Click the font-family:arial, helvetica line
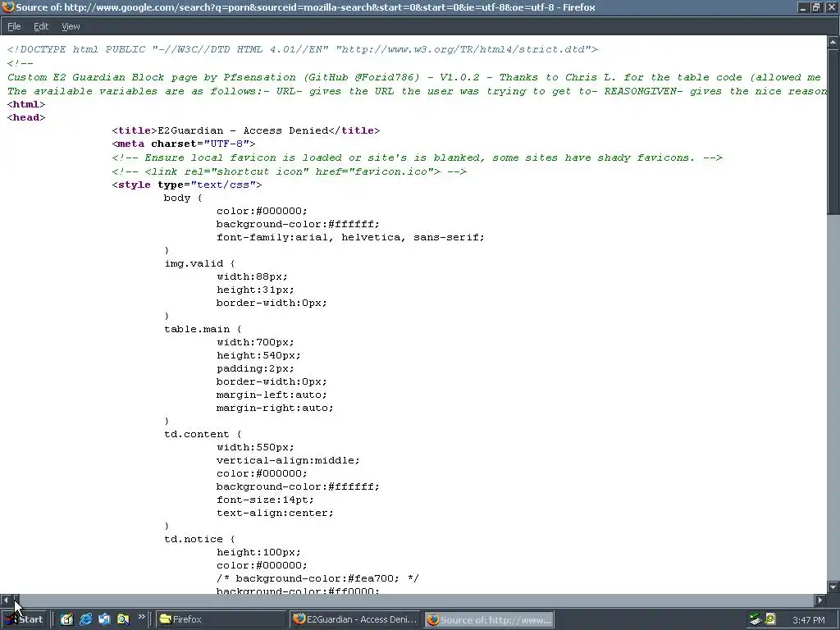The width and height of the screenshot is (840, 630). [x=350, y=237]
